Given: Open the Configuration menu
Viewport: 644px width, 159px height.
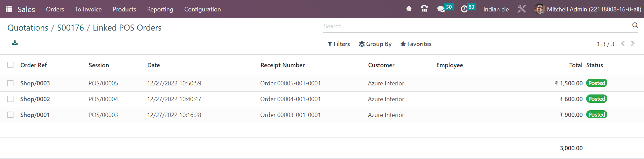Looking at the screenshot, I should pos(202,9).
